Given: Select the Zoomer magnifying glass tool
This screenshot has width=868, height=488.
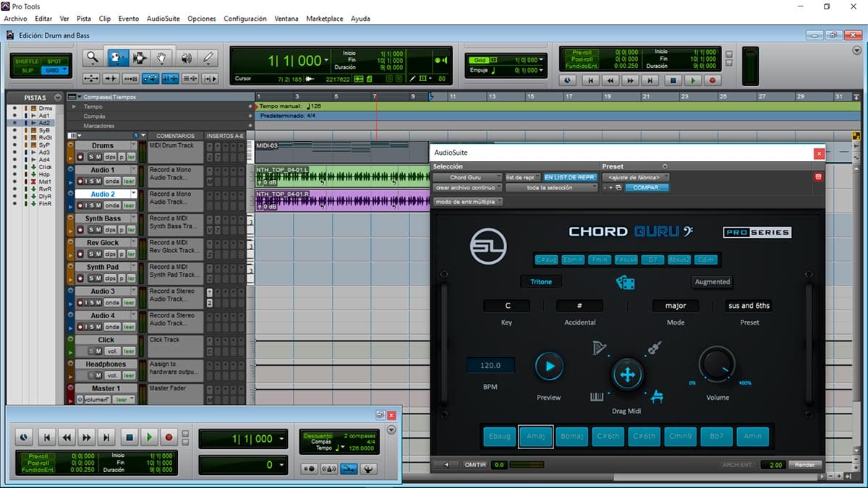Looking at the screenshot, I should pos(93,58).
